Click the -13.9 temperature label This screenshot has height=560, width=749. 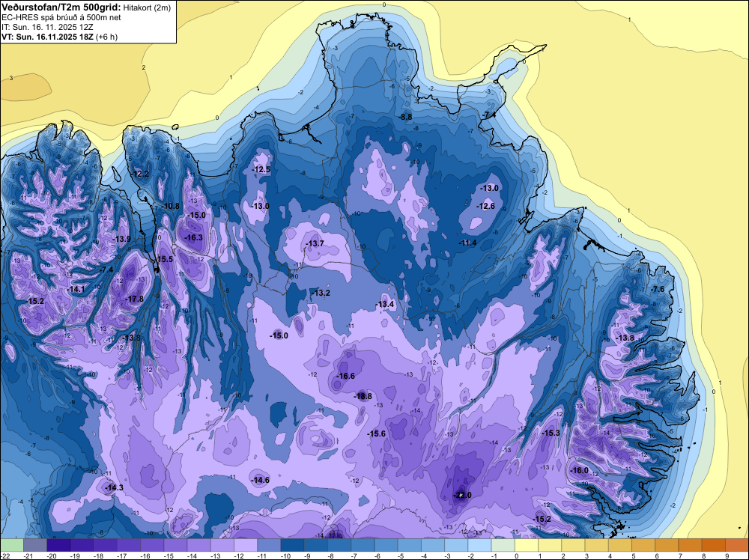click(121, 239)
